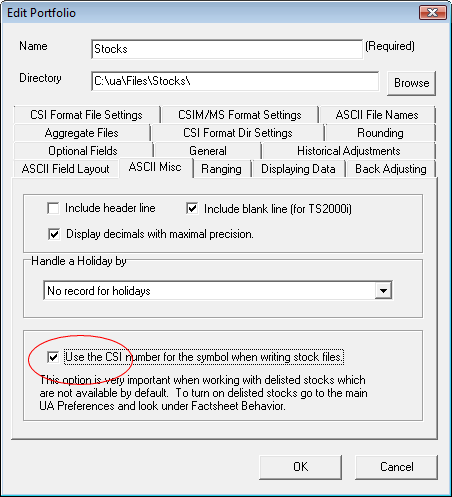Screen dimensions: 452x497
Task: Open the Back Adjusting tab
Action: tap(391, 169)
